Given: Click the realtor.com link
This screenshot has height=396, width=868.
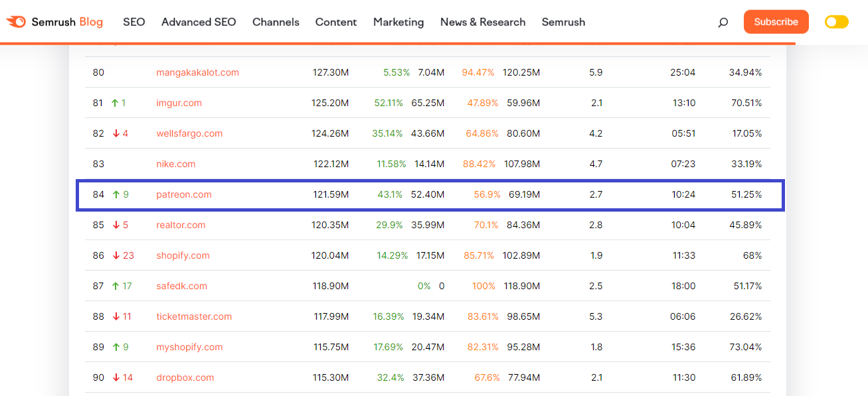Looking at the screenshot, I should [x=181, y=225].
